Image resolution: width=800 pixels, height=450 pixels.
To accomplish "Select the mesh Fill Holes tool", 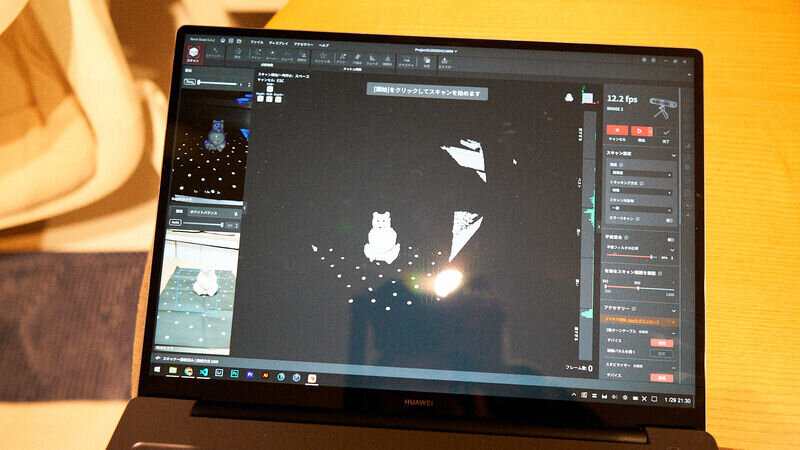I will tap(357, 59).
